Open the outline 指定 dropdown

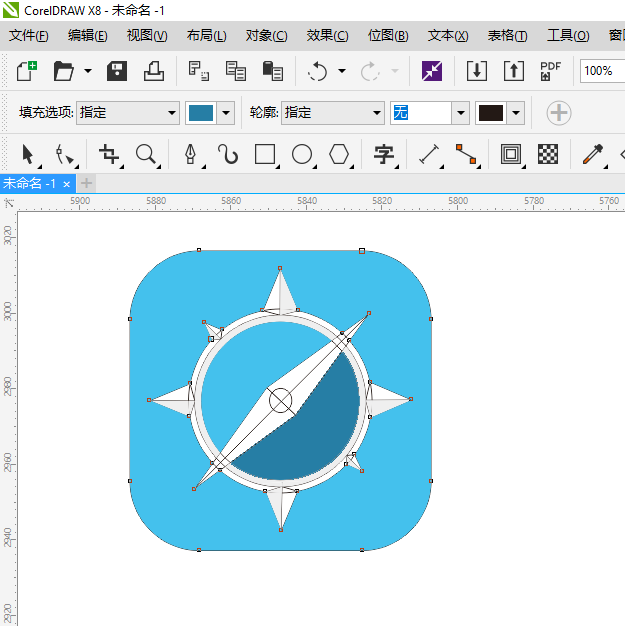(x=333, y=113)
